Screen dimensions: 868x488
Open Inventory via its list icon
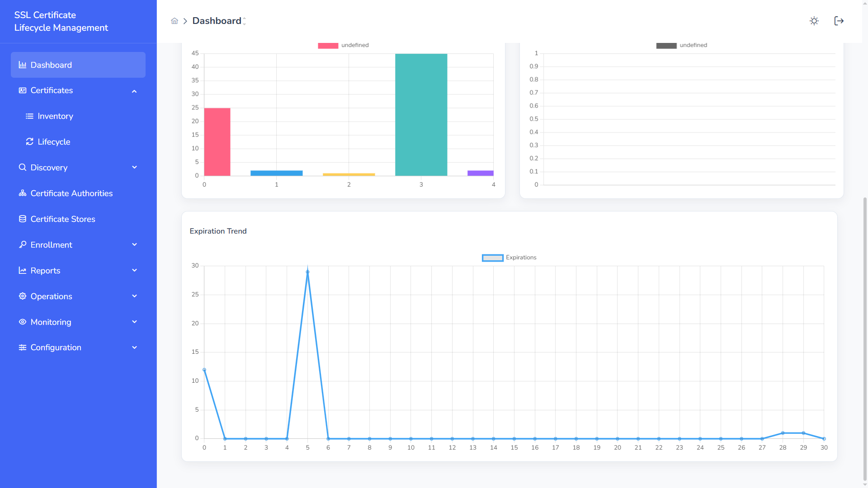coord(29,116)
